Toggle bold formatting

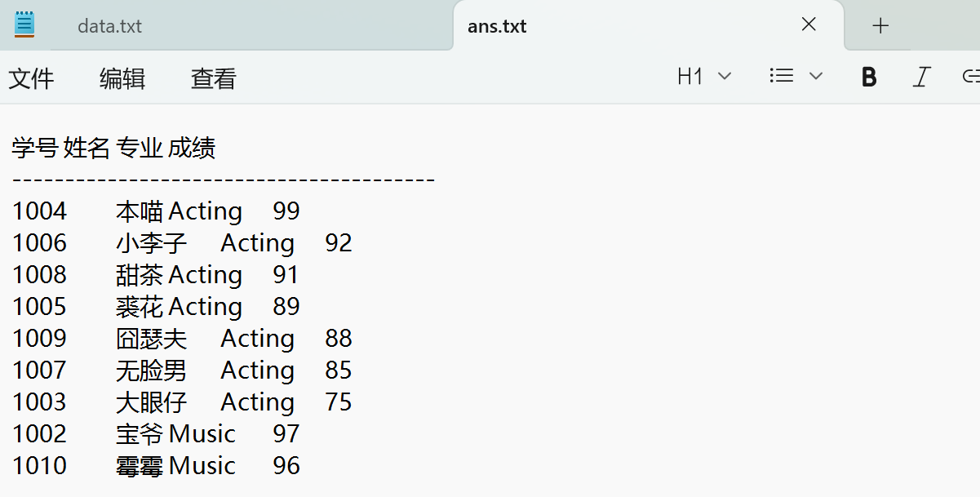tap(869, 77)
